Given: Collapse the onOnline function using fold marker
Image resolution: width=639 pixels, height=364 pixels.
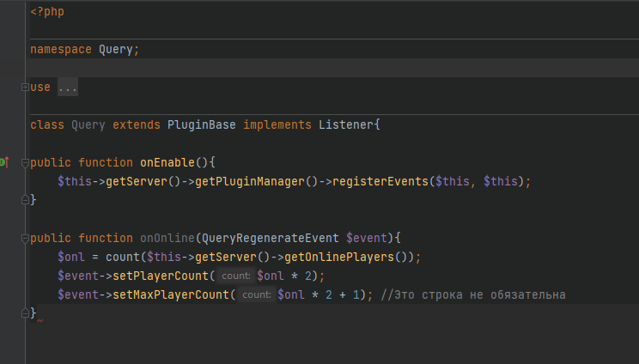Looking at the screenshot, I should tap(23, 238).
